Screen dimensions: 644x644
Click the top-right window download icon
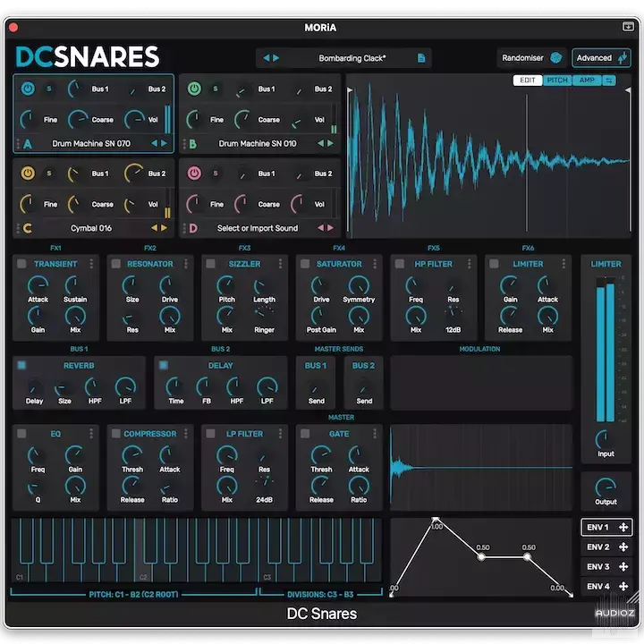(x=628, y=27)
